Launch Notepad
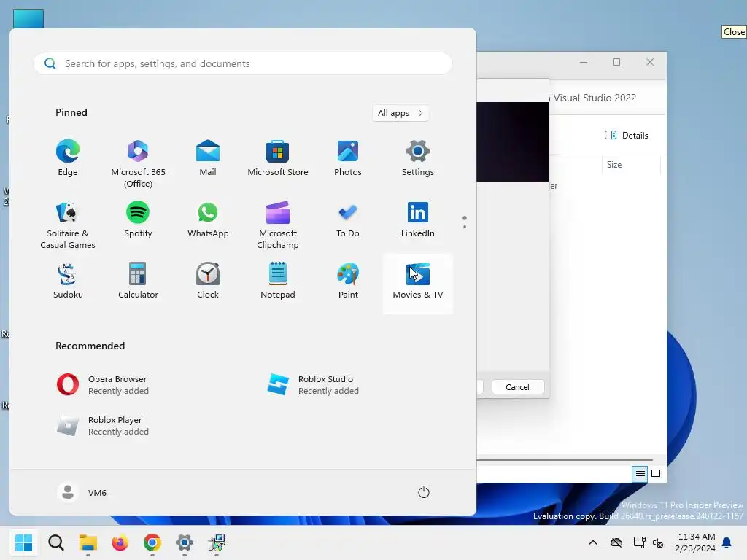The height and width of the screenshot is (560, 747). coord(278,281)
